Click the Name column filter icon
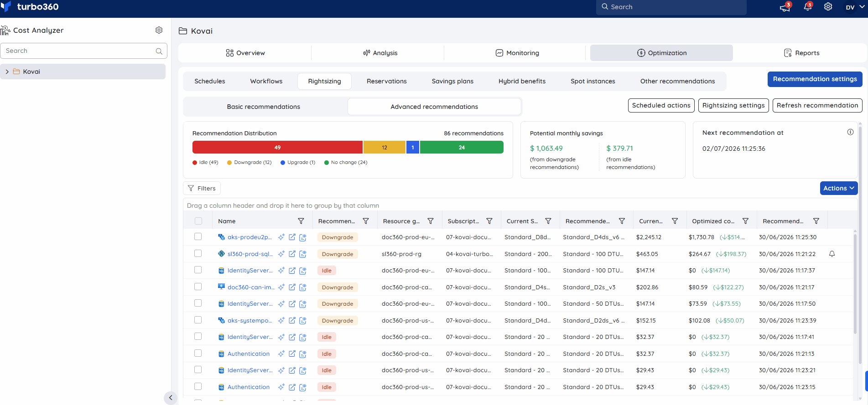 point(301,221)
